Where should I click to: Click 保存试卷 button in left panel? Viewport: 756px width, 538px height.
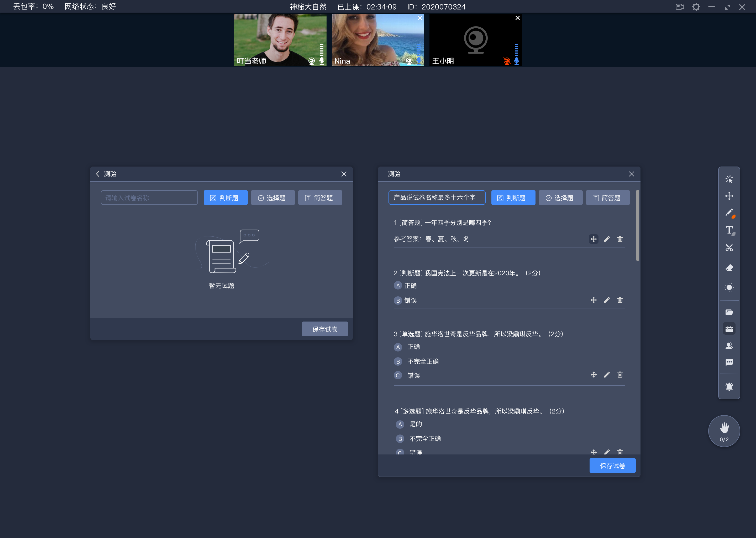pos(324,329)
